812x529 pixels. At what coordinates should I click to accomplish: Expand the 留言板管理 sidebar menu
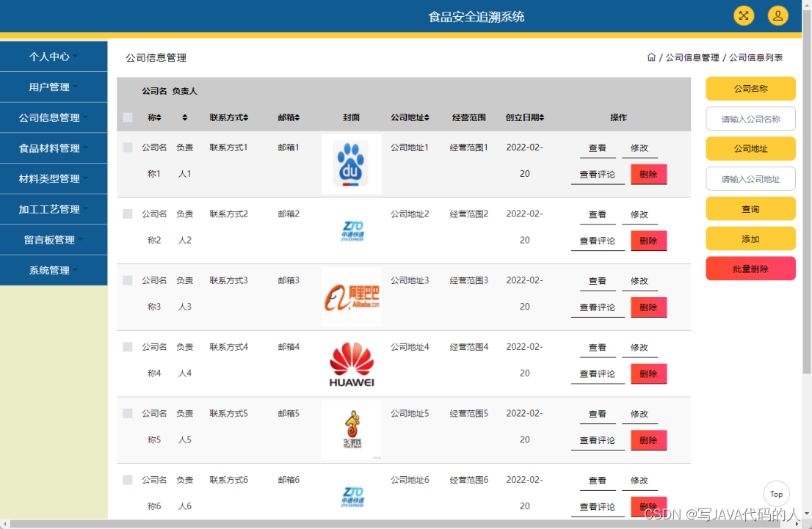(54, 240)
